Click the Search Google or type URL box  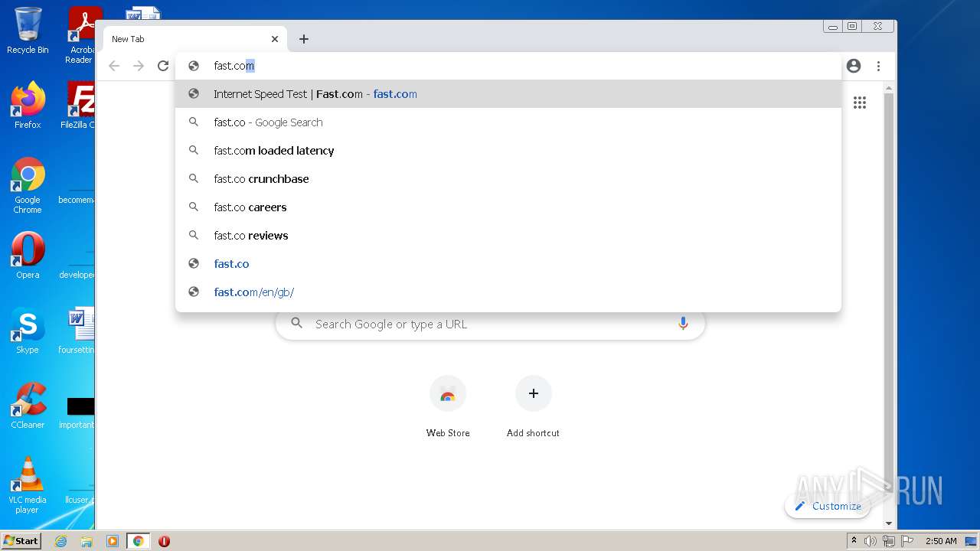point(490,324)
